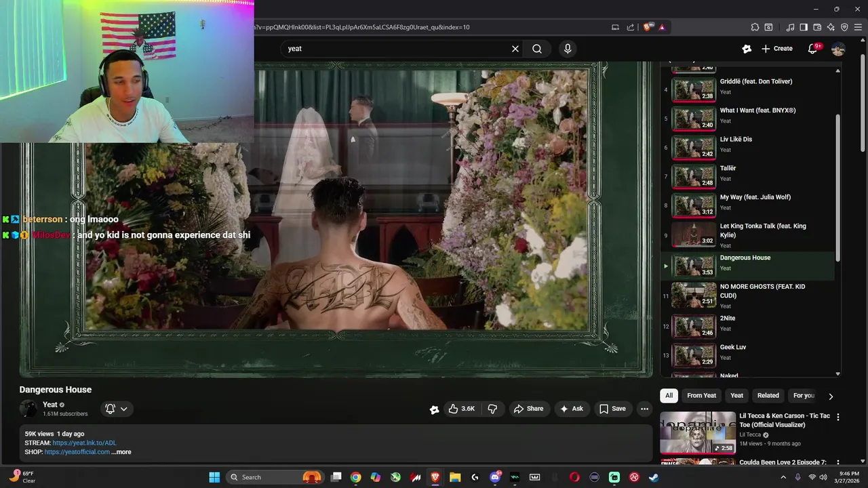This screenshot has height=488, width=868.
Task: Save the video to a playlist
Action: (612, 409)
